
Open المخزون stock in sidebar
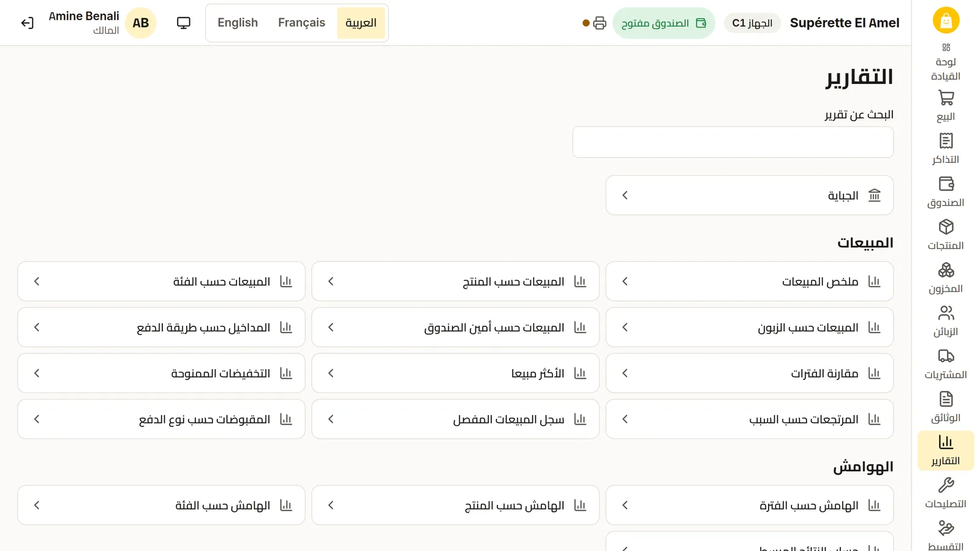pos(946,278)
